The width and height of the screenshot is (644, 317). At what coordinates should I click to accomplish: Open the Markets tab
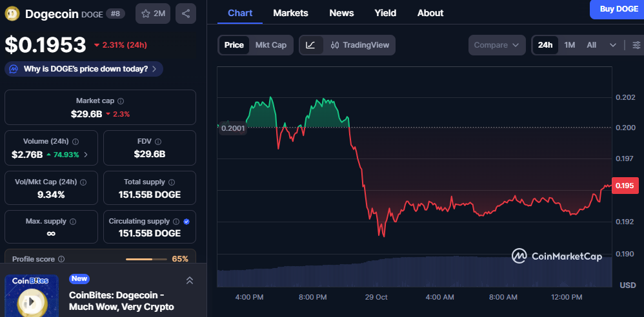290,13
